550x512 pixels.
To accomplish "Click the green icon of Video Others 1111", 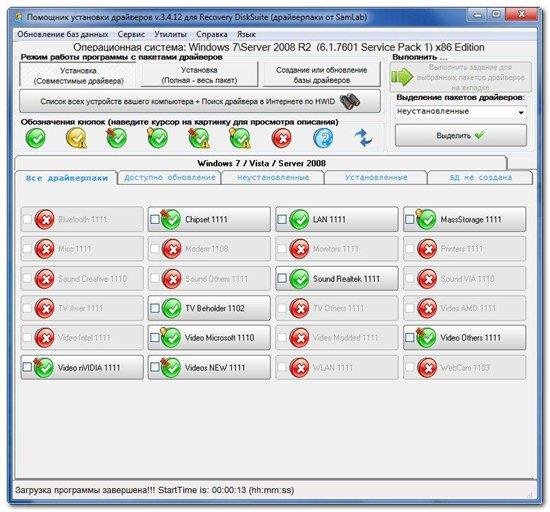I will 426,338.
